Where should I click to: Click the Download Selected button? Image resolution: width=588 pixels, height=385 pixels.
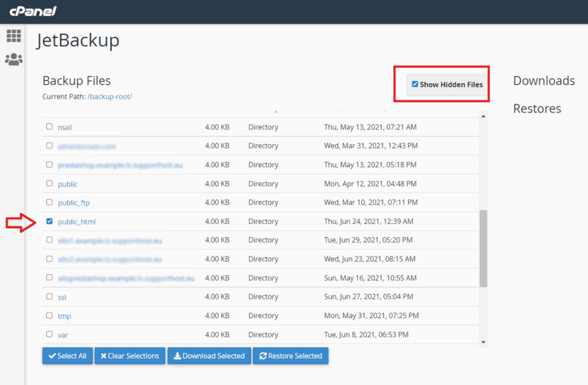(x=209, y=356)
